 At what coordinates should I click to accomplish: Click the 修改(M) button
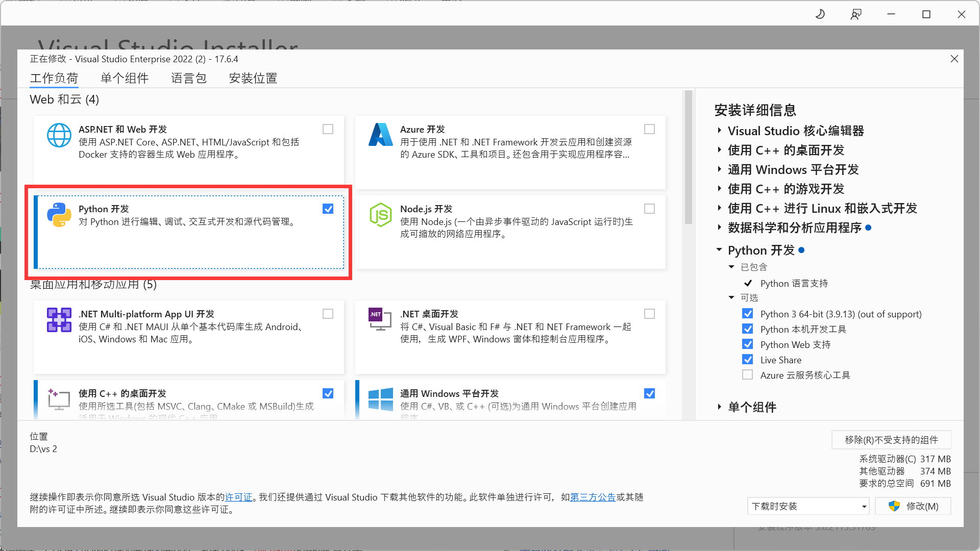(913, 506)
